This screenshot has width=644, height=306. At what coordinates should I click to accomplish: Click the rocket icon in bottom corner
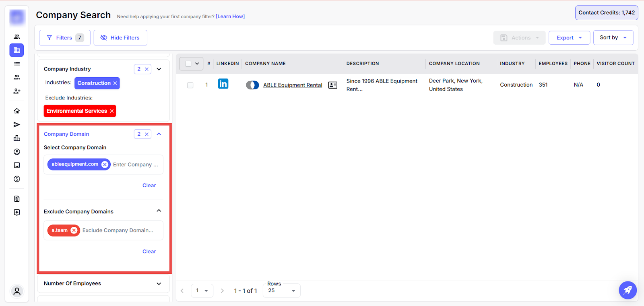pyautogui.click(x=627, y=290)
